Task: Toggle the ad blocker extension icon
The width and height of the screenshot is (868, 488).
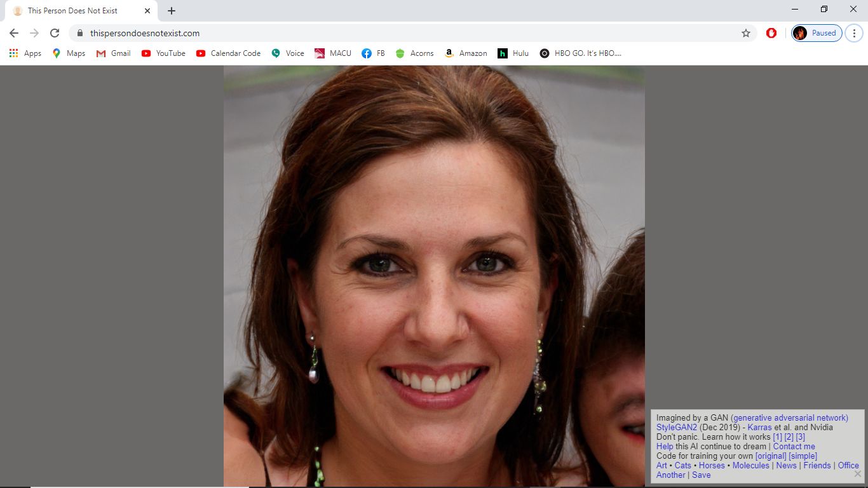Action: [771, 32]
